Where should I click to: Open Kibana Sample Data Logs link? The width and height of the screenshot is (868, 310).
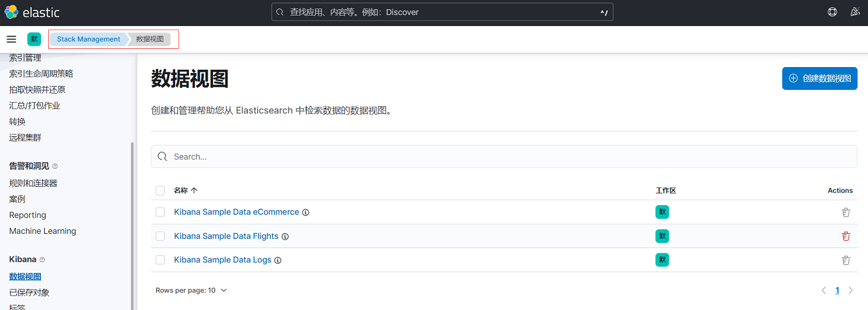point(223,260)
